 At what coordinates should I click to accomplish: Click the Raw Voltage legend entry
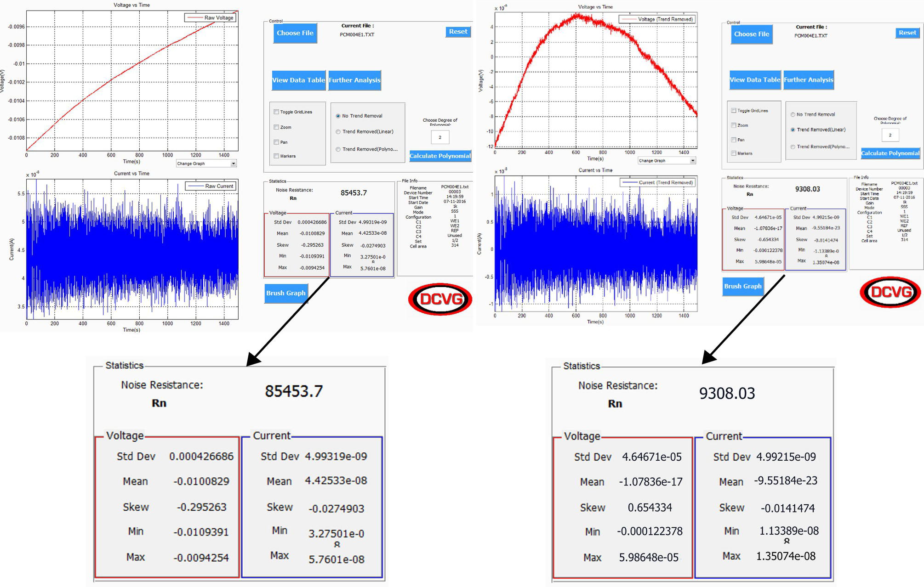[x=211, y=17]
